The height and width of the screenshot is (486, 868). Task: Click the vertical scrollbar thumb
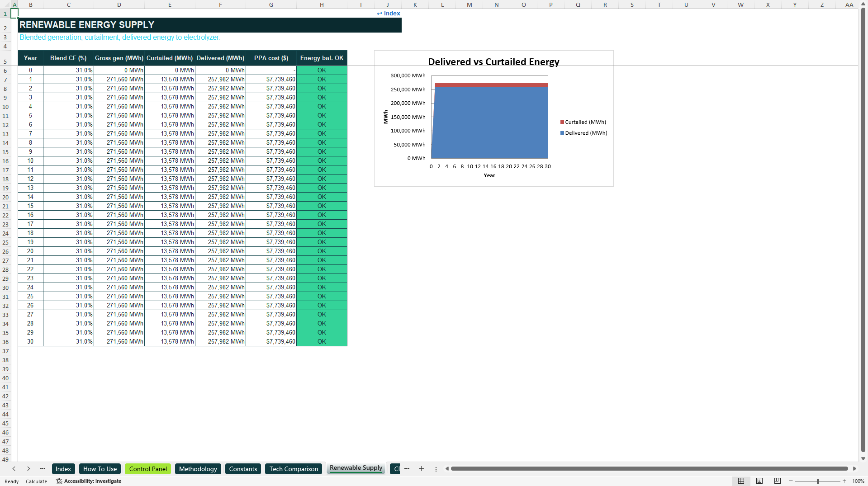(x=863, y=231)
